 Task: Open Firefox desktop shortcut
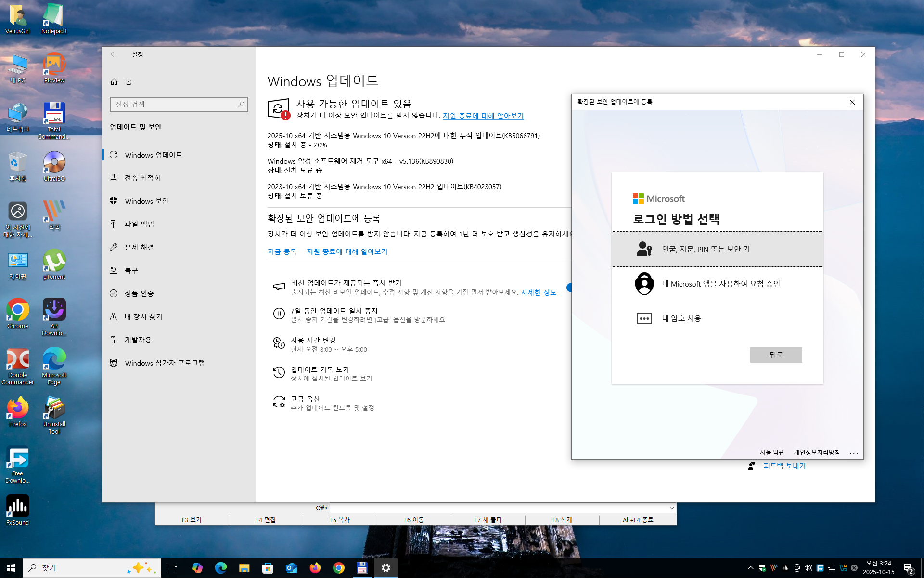coord(18,412)
